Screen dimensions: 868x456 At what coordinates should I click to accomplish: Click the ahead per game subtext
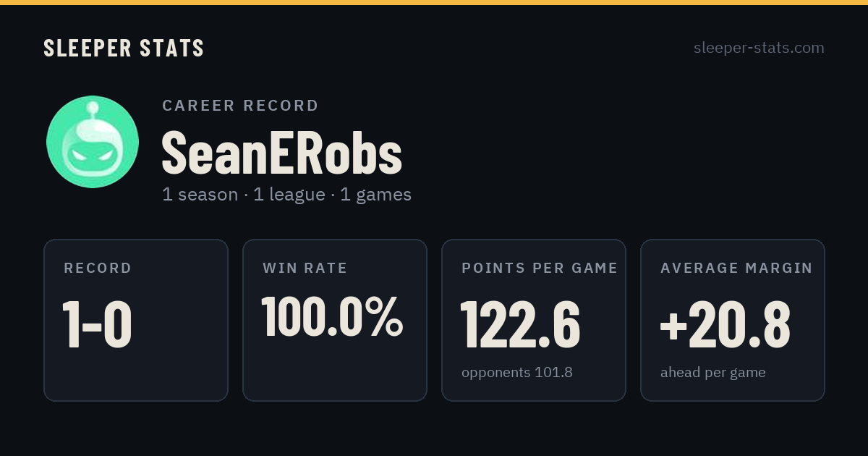click(x=713, y=373)
